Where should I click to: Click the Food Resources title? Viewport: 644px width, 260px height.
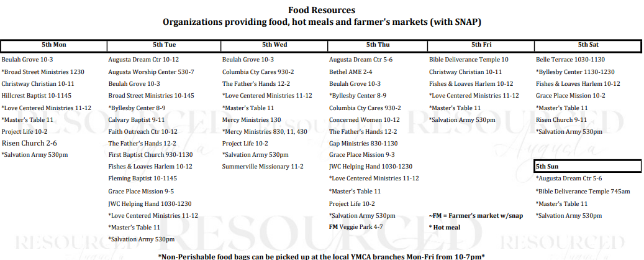click(x=322, y=10)
